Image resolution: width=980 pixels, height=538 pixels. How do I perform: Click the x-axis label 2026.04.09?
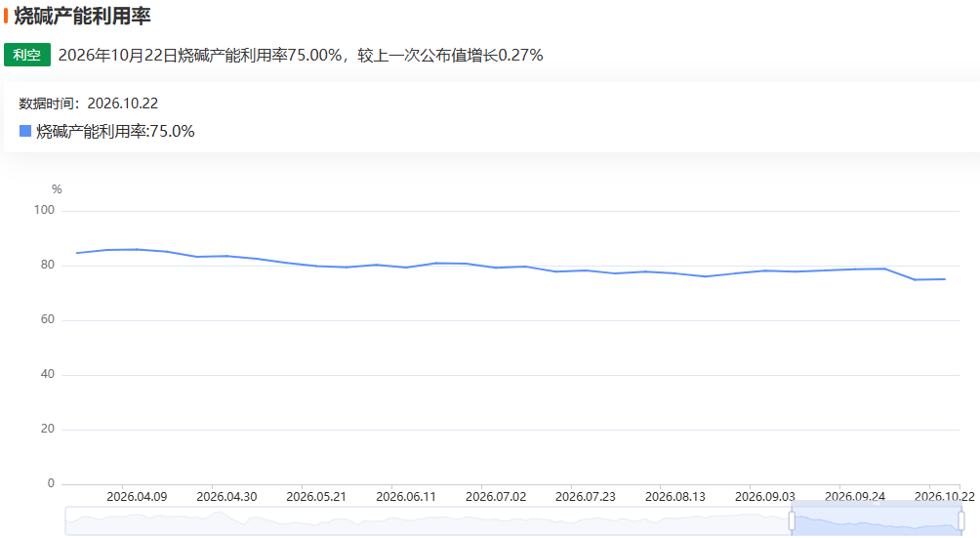[137, 497]
